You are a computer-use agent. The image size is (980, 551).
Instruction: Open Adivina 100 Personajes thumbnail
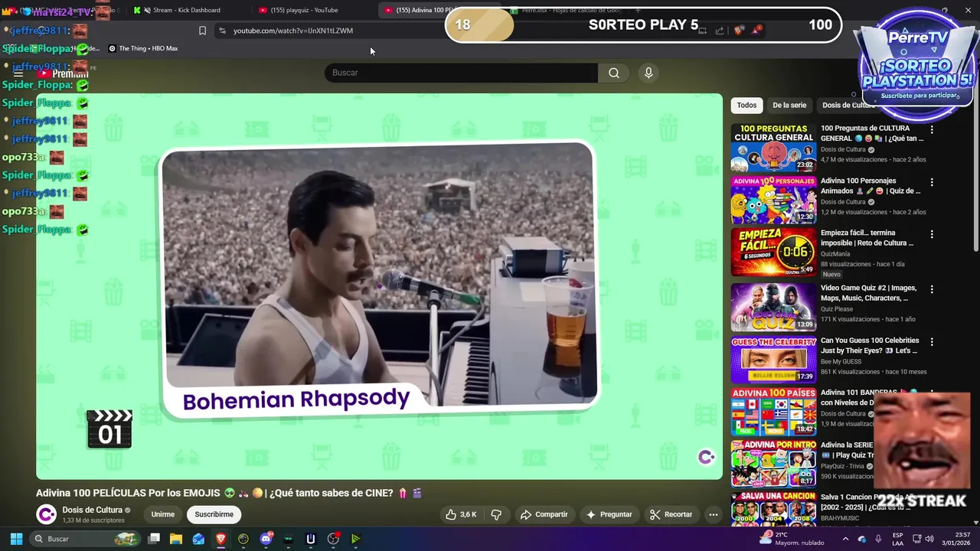773,200
